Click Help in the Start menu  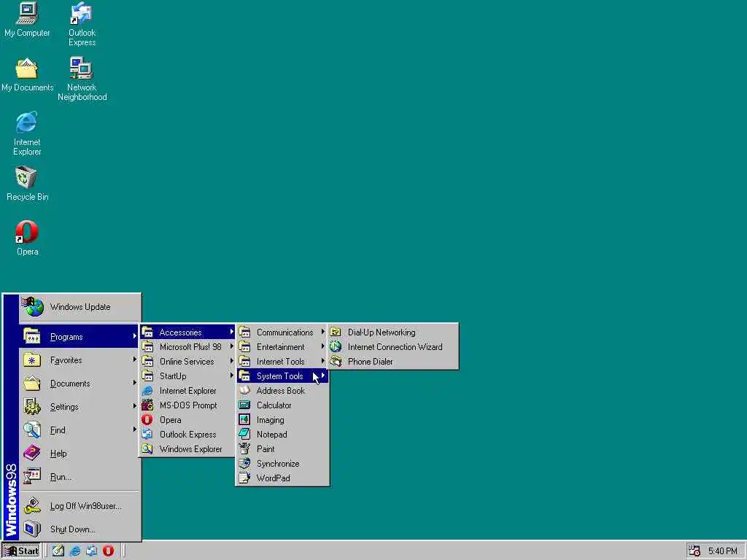(x=80, y=454)
